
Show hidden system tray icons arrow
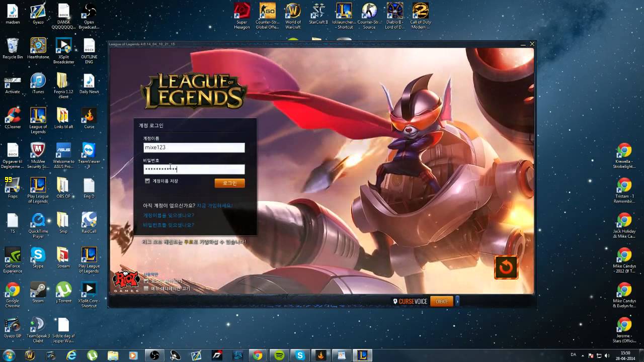(x=583, y=355)
